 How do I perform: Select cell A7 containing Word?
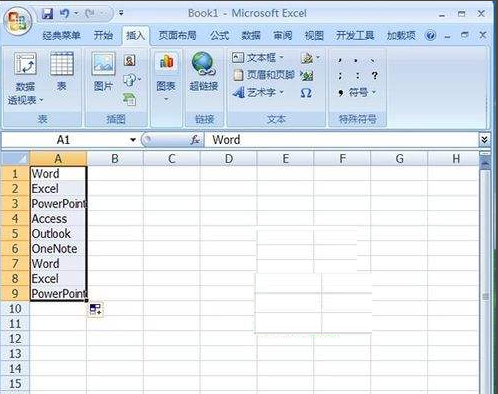tap(58, 264)
